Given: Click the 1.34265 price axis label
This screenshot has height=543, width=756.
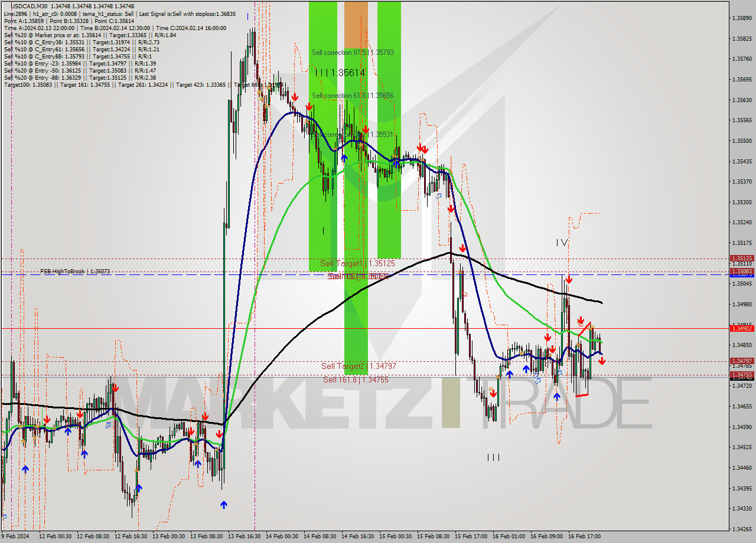Looking at the screenshot, I should coord(742,529).
